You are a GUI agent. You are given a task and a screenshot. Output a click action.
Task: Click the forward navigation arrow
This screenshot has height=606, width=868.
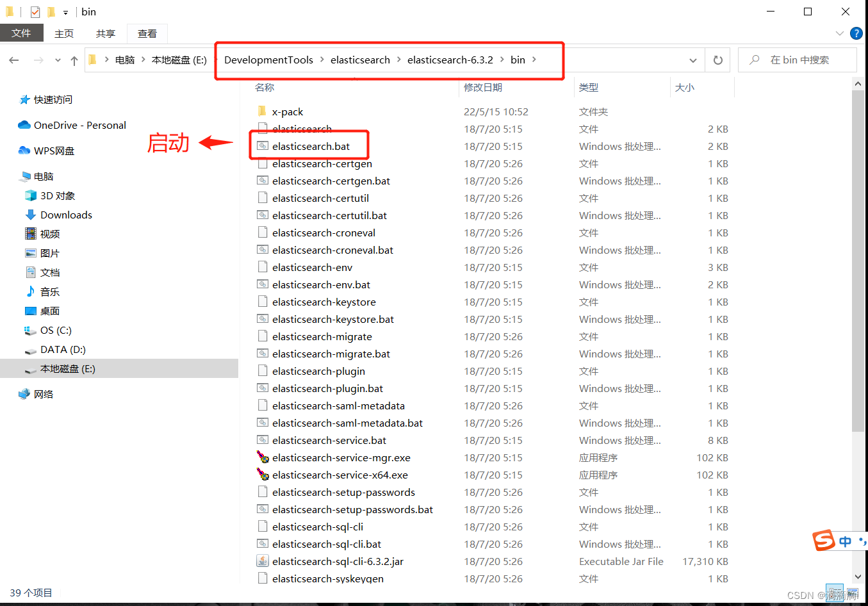pyautogui.click(x=38, y=60)
